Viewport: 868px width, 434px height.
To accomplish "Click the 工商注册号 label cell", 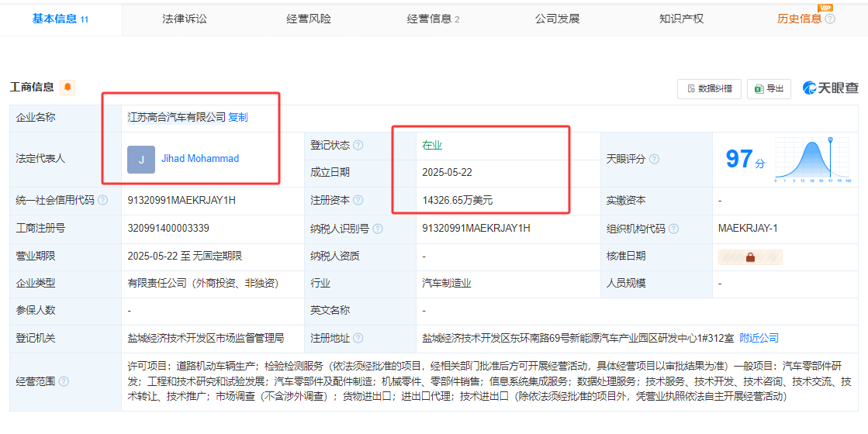I will (x=65, y=229).
